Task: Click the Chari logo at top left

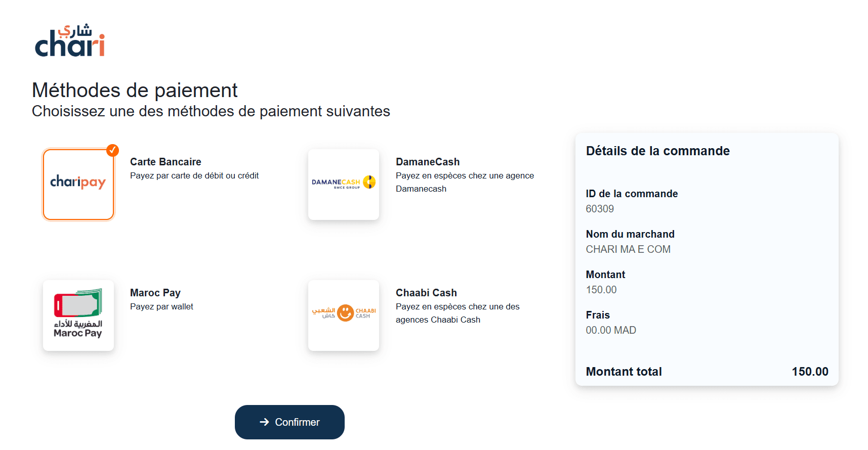Action: coord(70,41)
